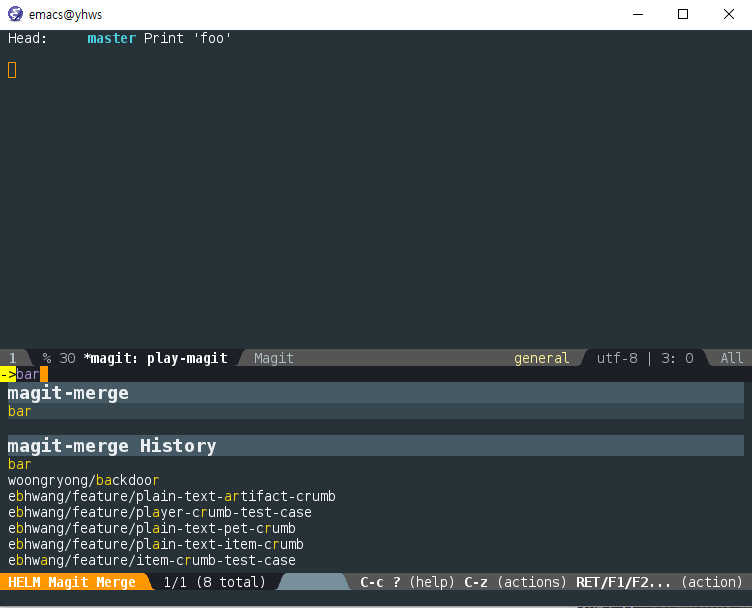The image size is (752, 608).
Task: Click the helm input field containing bar
Action: [x=376, y=374]
